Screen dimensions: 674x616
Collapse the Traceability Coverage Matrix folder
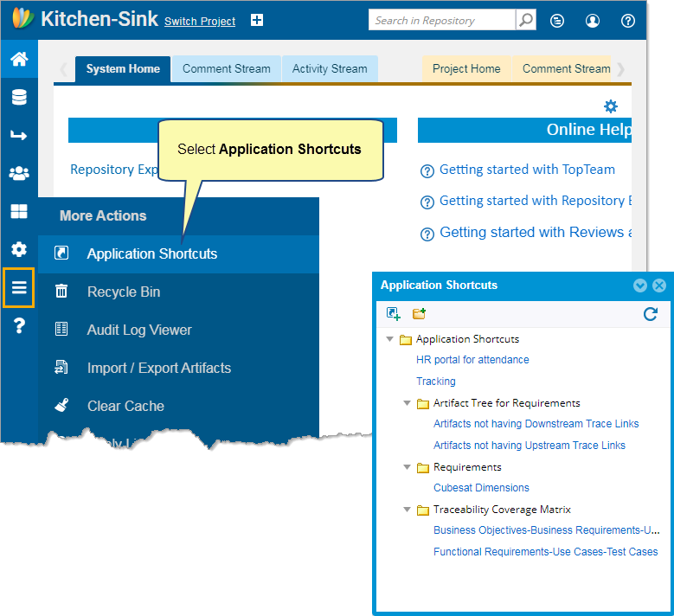click(407, 510)
